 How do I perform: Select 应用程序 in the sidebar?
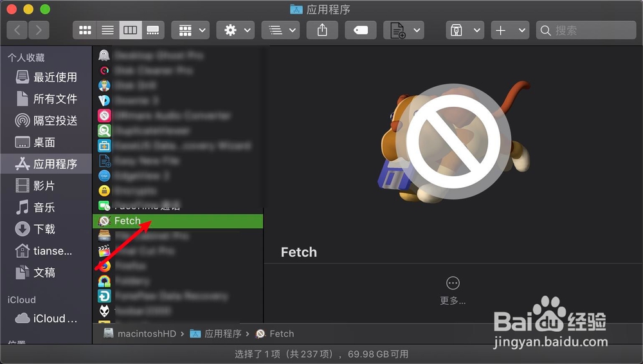click(x=46, y=164)
